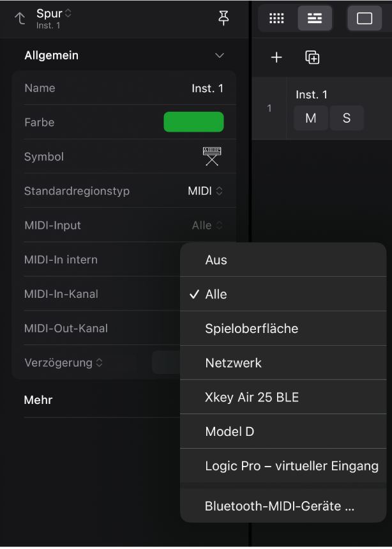Click the pin icon to lock the inspector

click(223, 18)
